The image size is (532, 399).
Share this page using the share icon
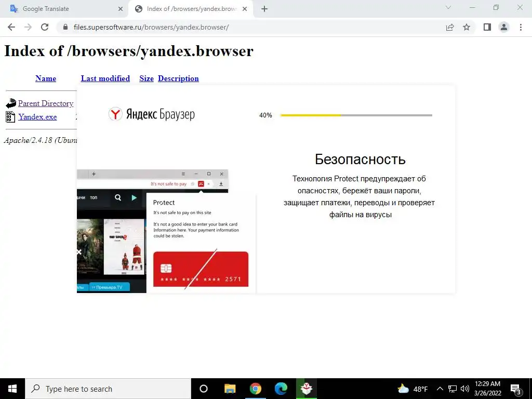pyautogui.click(x=450, y=27)
